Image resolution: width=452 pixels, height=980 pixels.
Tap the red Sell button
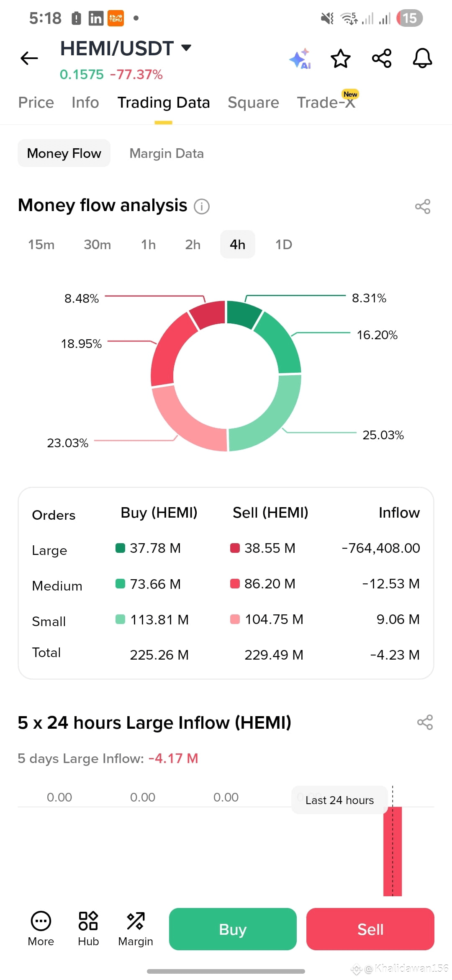tap(370, 929)
